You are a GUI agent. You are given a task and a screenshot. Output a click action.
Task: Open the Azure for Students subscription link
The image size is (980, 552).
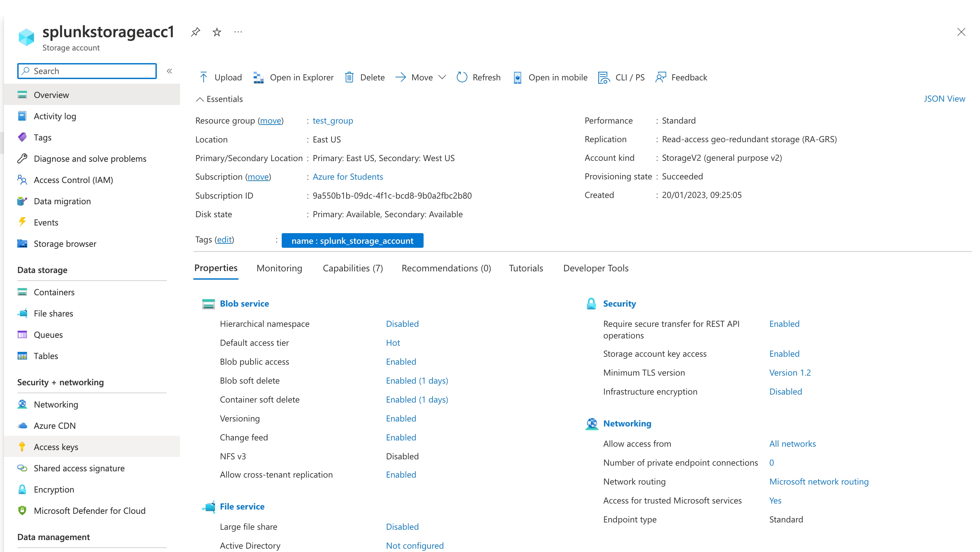pyautogui.click(x=348, y=176)
